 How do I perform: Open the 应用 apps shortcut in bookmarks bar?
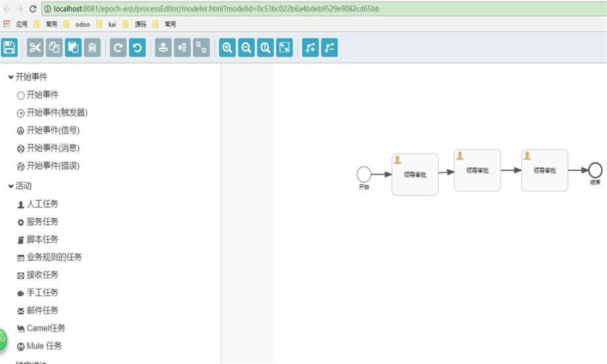click(16, 24)
